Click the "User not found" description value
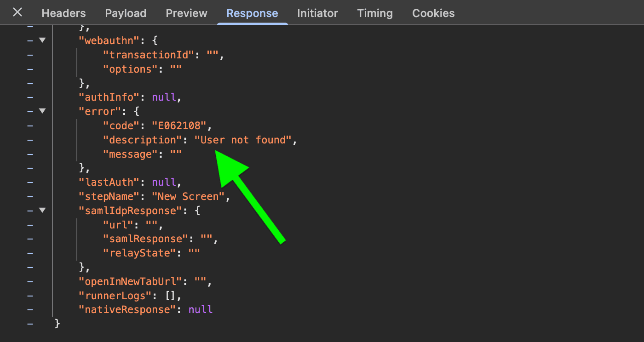This screenshot has width=644, height=342. click(x=243, y=140)
